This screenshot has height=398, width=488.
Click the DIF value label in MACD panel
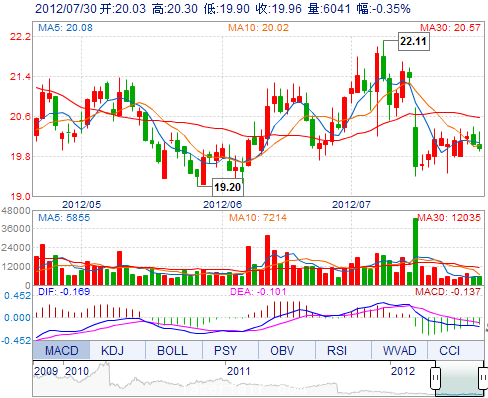(64, 292)
